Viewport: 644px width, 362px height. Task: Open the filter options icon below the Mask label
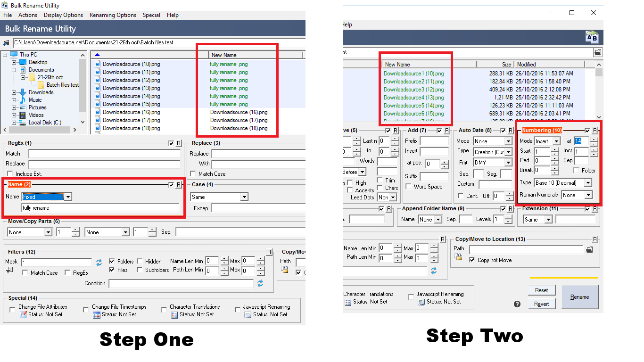pyautogui.click(x=9, y=271)
